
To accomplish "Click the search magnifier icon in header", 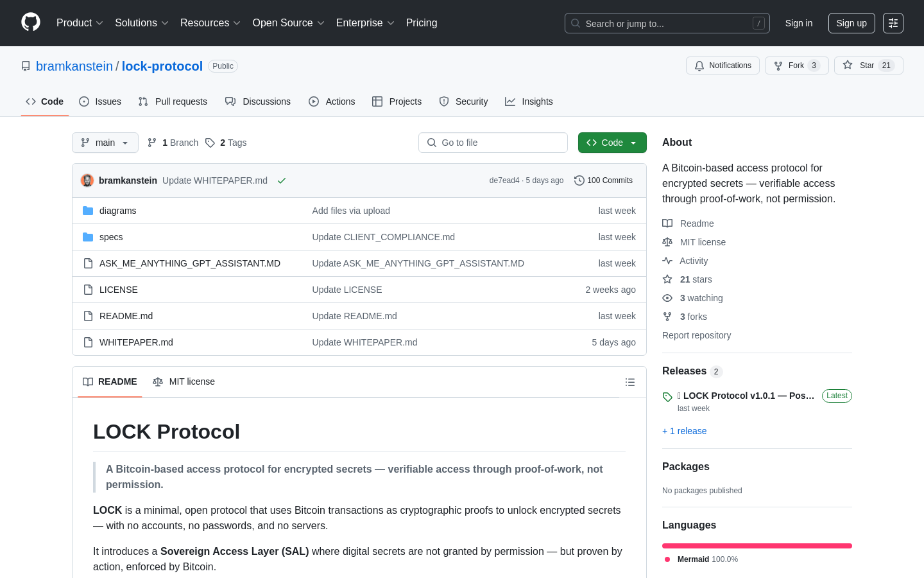I will point(576,23).
